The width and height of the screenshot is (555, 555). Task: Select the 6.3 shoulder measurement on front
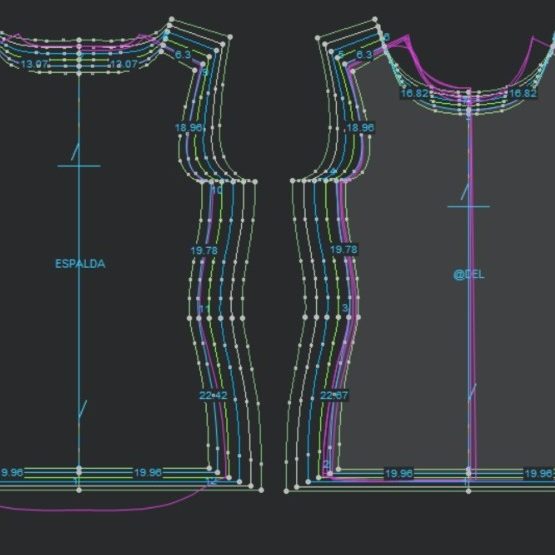pyautogui.click(x=364, y=55)
